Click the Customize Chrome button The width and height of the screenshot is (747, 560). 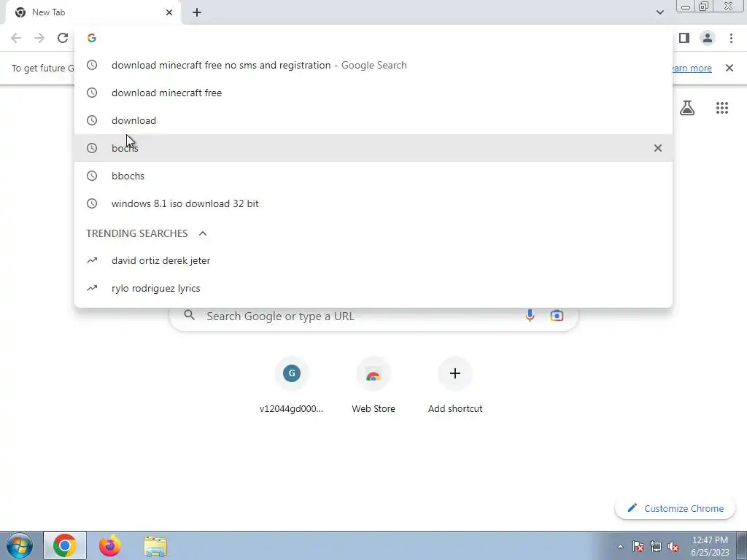click(x=675, y=508)
